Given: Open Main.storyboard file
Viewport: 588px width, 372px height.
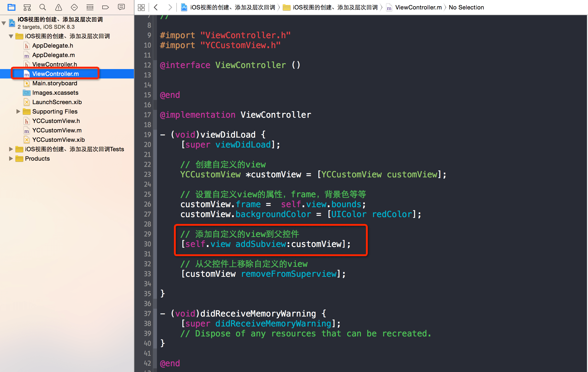Looking at the screenshot, I should click(55, 83).
